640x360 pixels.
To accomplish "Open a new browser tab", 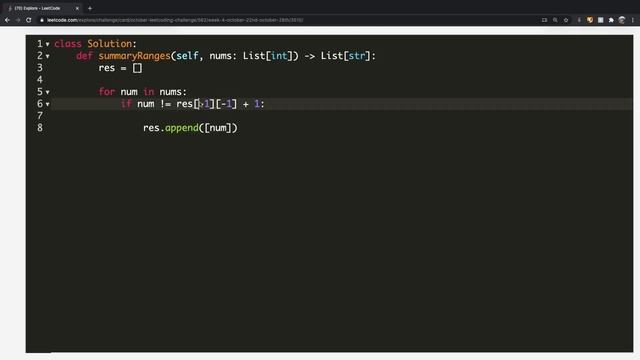I will pyautogui.click(x=90, y=8).
